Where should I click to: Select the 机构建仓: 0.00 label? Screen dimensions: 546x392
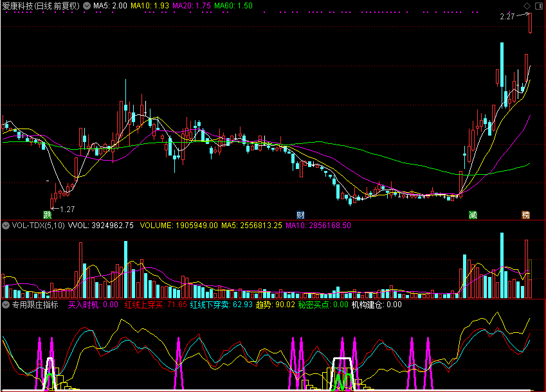click(376, 305)
